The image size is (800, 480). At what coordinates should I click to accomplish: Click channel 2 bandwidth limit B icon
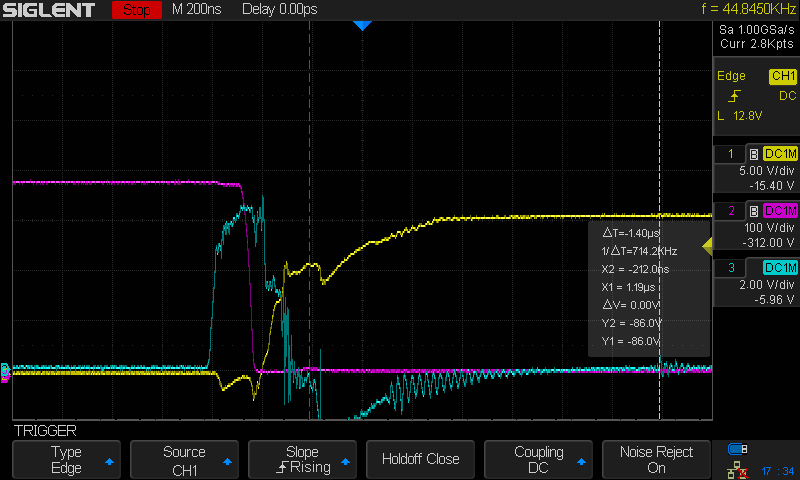[x=754, y=211]
